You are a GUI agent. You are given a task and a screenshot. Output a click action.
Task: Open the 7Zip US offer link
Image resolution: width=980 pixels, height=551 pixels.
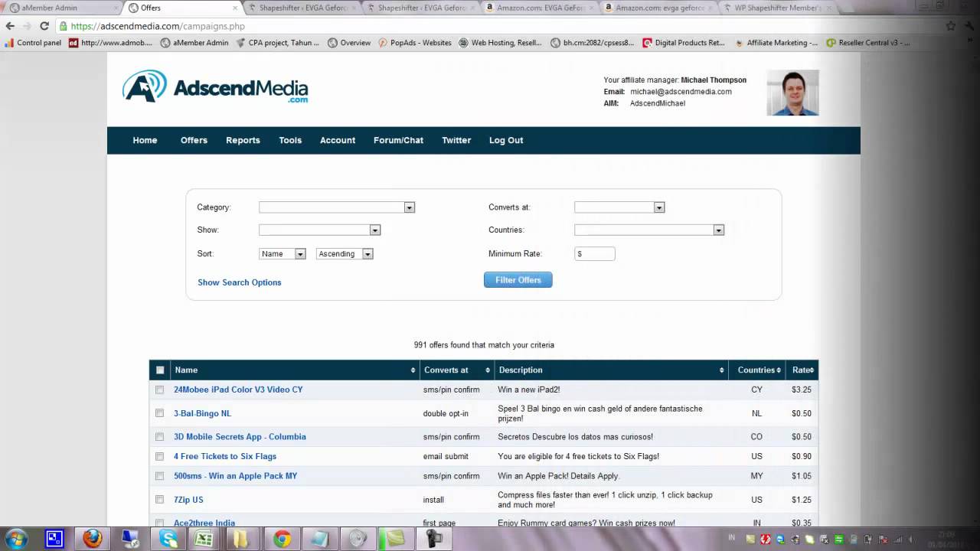pyautogui.click(x=188, y=500)
